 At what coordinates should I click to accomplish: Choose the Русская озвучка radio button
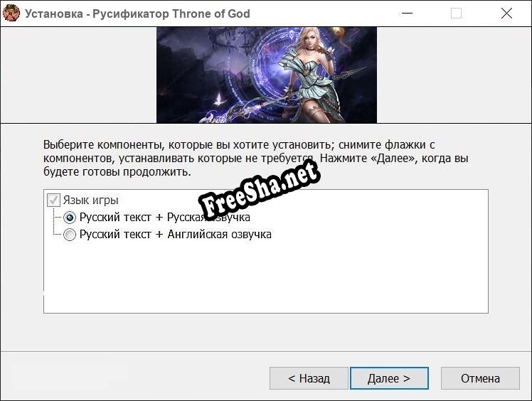tap(70, 218)
